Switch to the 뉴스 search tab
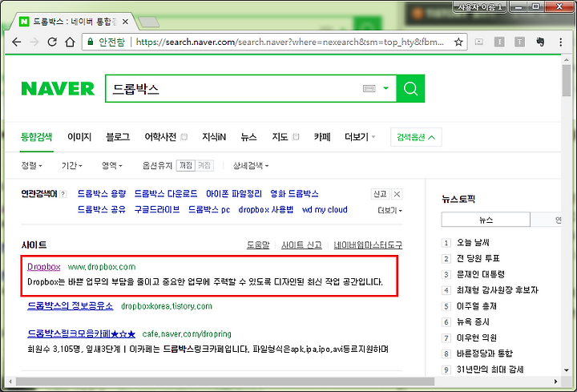 pyautogui.click(x=248, y=137)
